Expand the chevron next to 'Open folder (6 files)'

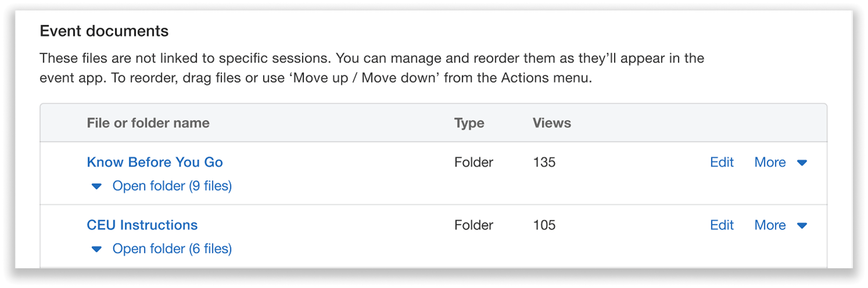pyautogui.click(x=97, y=249)
